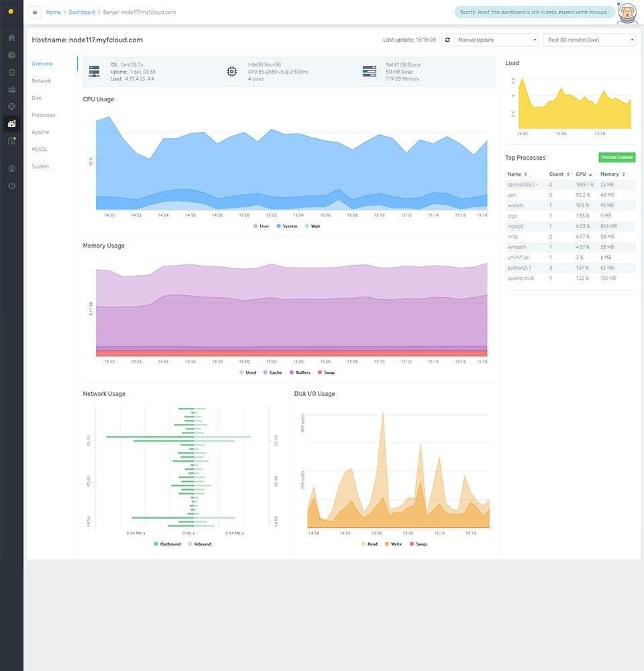The height and width of the screenshot is (671, 644).
Task: Toggle the Cache series in Memory legend
Action: [272, 372]
